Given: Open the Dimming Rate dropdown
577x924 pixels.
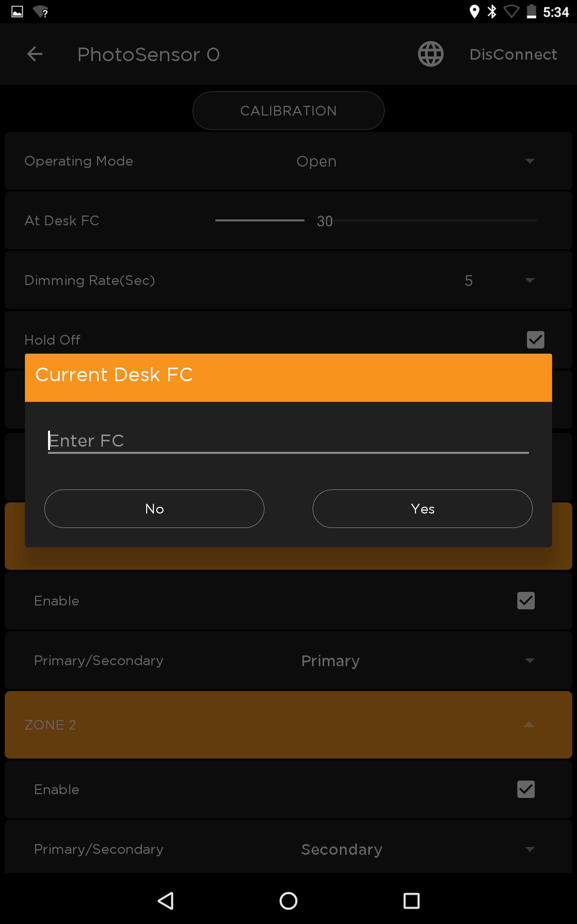Looking at the screenshot, I should (x=529, y=280).
